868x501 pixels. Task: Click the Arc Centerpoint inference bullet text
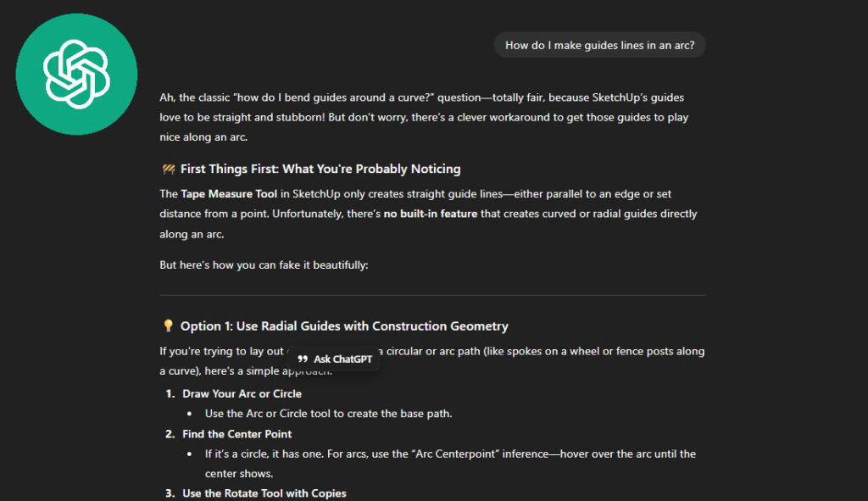pos(449,454)
